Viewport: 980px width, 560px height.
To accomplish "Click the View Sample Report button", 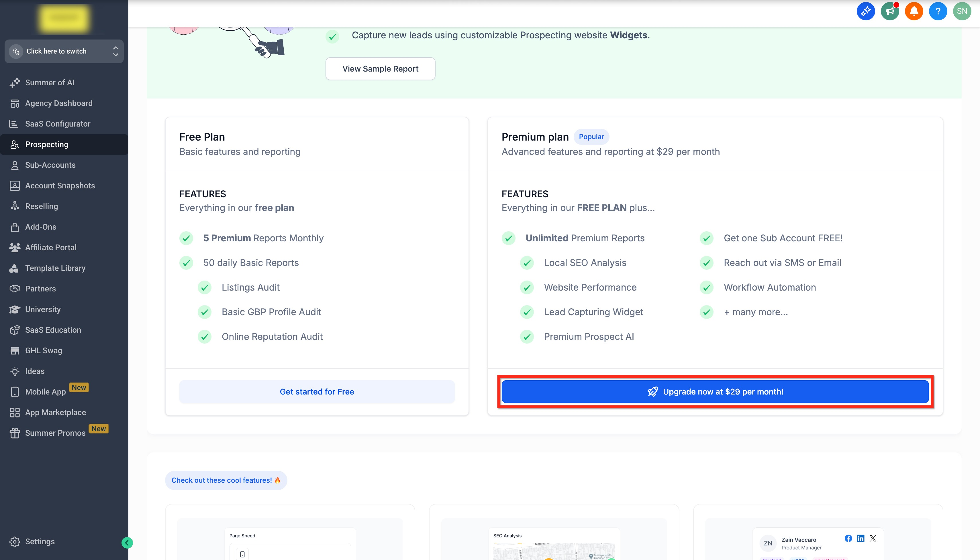I will (x=380, y=69).
